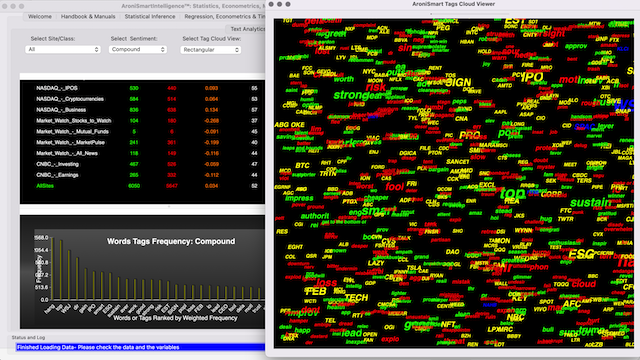The image size is (640, 360).
Task: Click the yellow WYNN tag
Action: pos(523,231)
